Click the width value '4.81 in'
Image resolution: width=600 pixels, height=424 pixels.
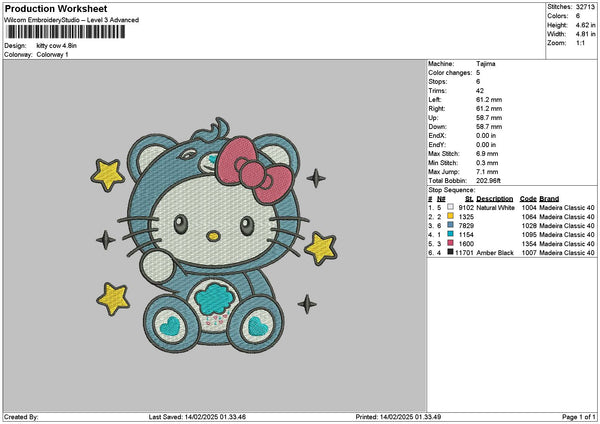click(x=585, y=34)
